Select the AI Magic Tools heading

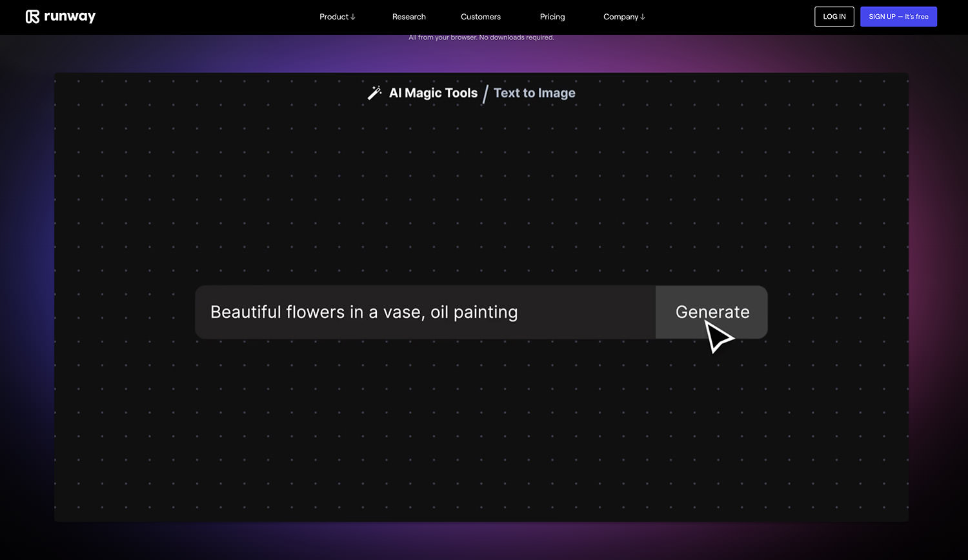tap(434, 93)
